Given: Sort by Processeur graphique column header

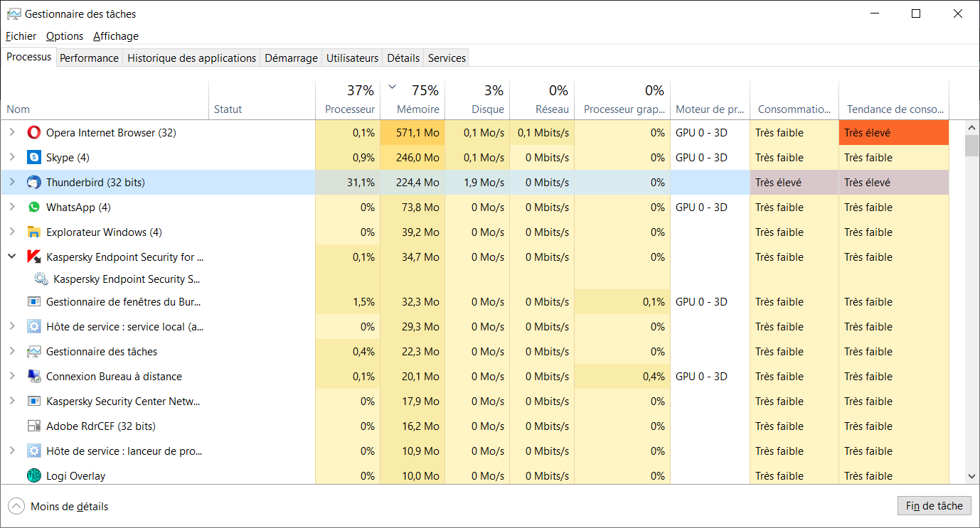Looking at the screenshot, I should click(x=622, y=100).
